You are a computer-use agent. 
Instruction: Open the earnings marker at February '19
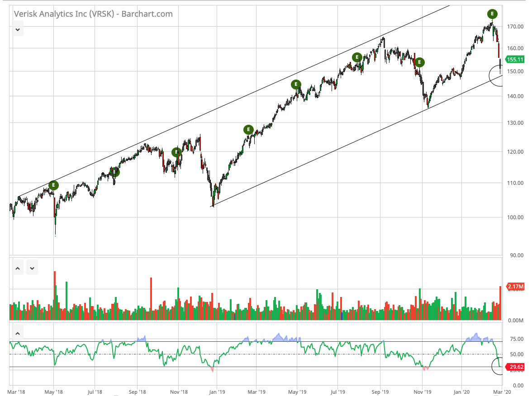[248, 129]
